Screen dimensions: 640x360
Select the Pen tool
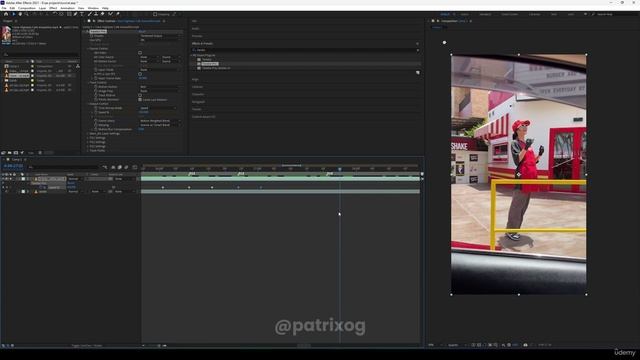pos(76,14)
